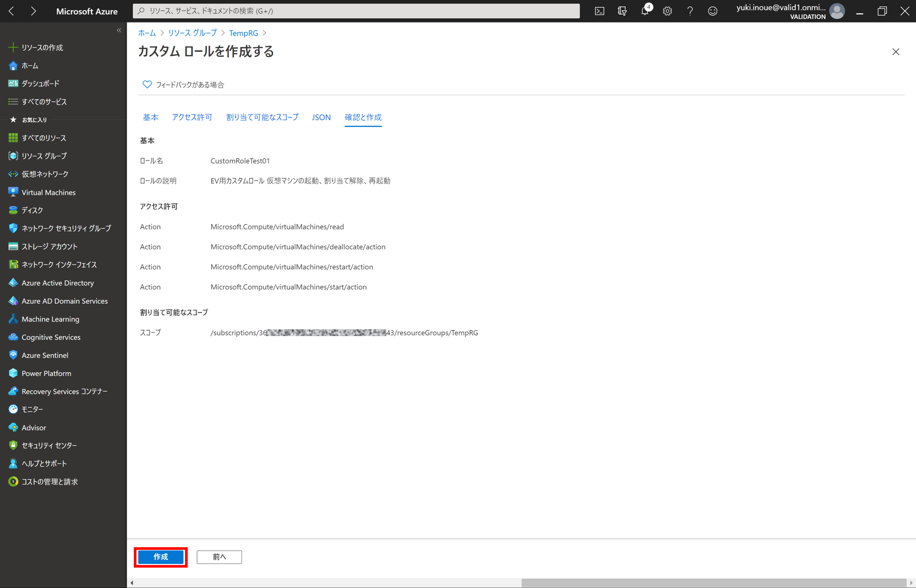
Task: Open Cognitive Services sidebar icon
Action: point(13,337)
